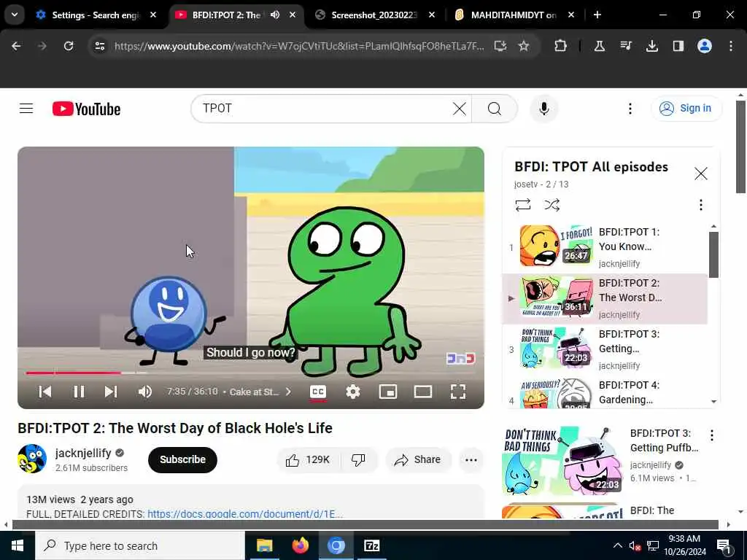
Task: Click the search magnifier button
Action: (495, 109)
